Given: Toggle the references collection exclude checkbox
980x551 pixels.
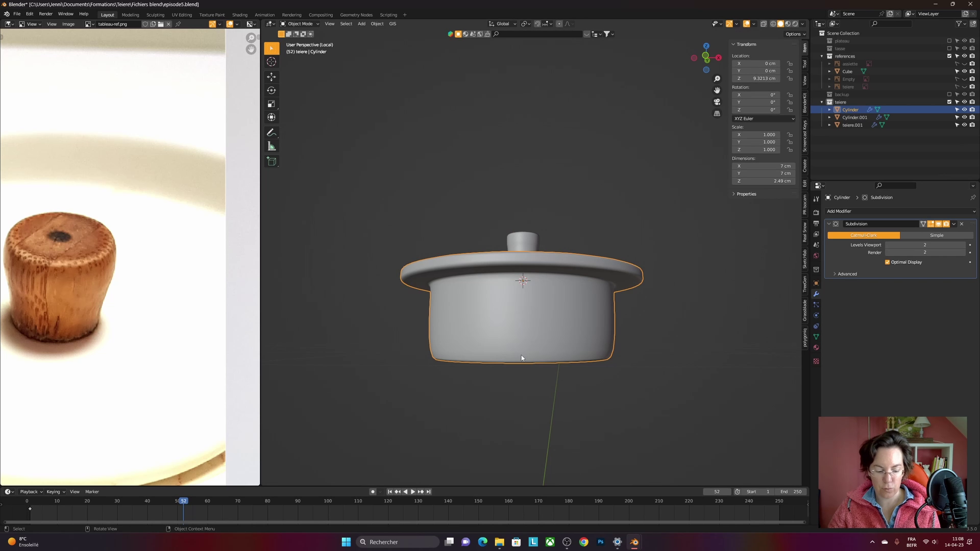Looking at the screenshot, I should pos(949,56).
